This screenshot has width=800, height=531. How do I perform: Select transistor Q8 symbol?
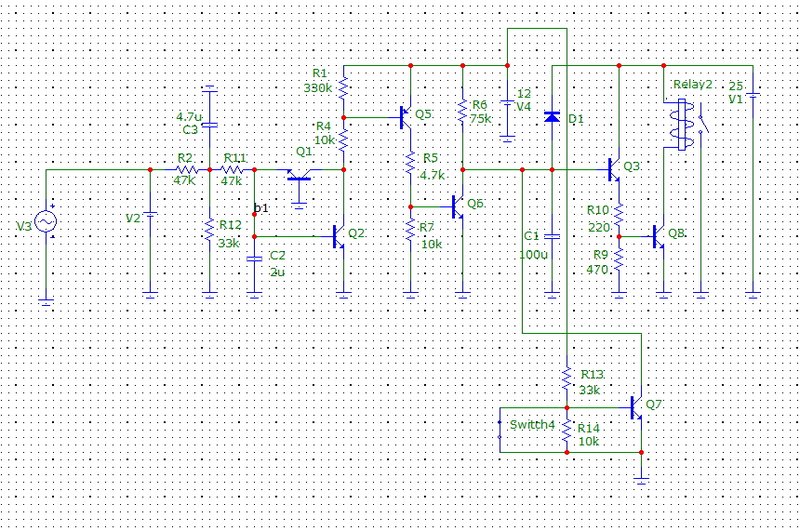(x=659, y=237)
